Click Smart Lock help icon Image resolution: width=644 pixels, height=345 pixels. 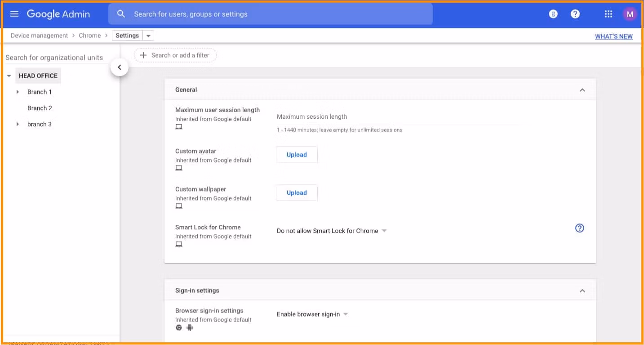click(x=580, y=228)
